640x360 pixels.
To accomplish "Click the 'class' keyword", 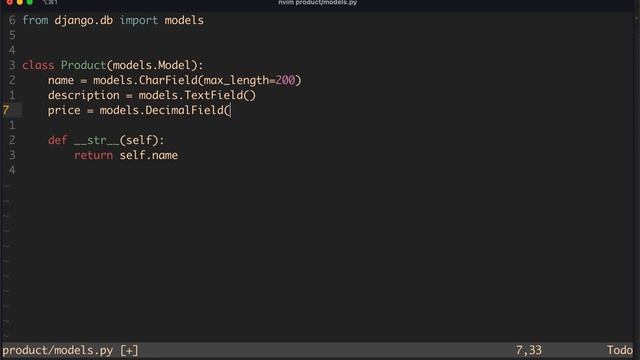I will click(x=38, y=65).
